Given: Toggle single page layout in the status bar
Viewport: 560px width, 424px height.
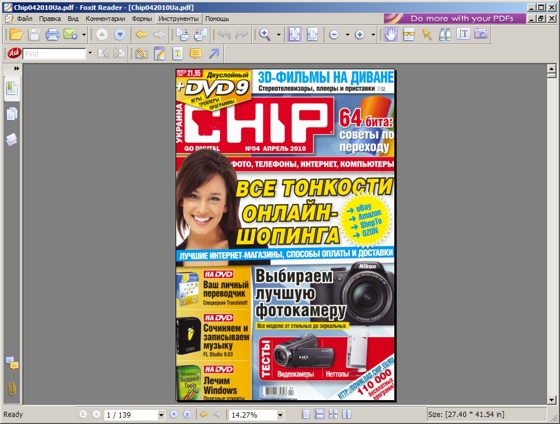Looking at the screenshot, I should [306, 414].
